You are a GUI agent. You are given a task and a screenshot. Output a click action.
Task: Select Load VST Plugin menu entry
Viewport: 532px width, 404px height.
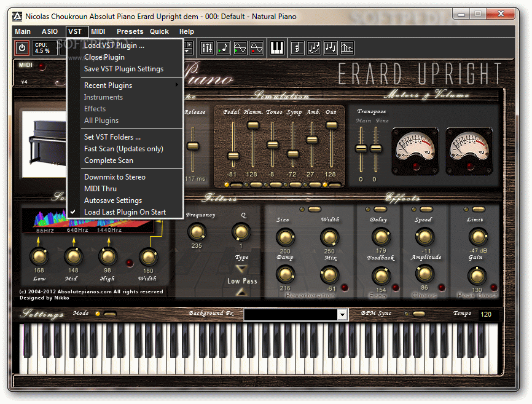(125, 46)
